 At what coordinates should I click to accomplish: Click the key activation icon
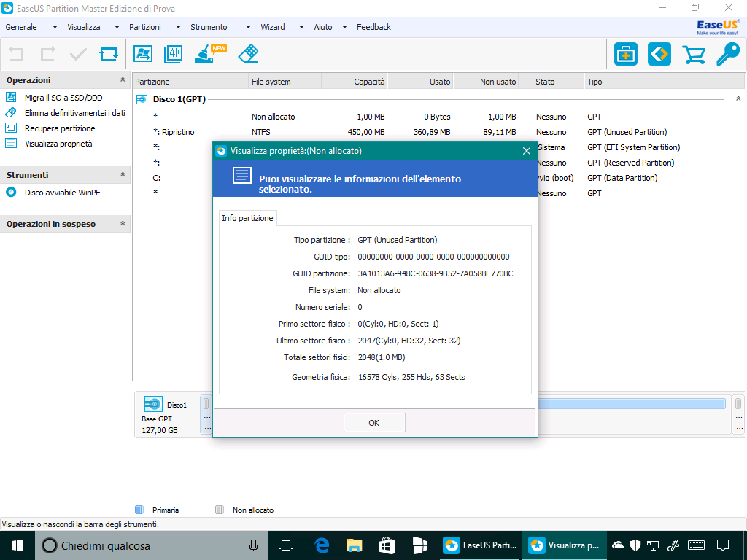point(728,54)
